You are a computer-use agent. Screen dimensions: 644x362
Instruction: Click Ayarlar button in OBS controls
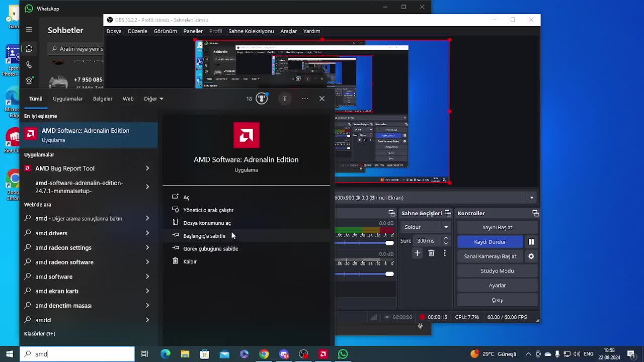[497, 286]
